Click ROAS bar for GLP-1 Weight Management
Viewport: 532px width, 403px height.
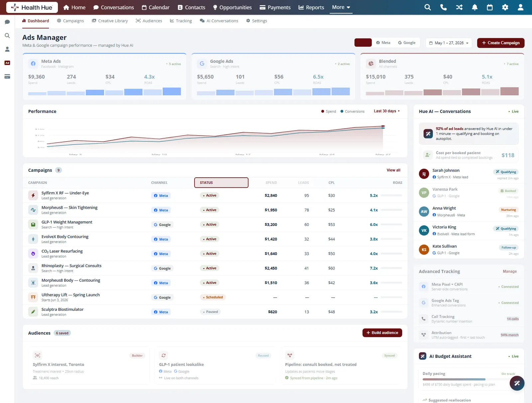click(x=392, y=225)
